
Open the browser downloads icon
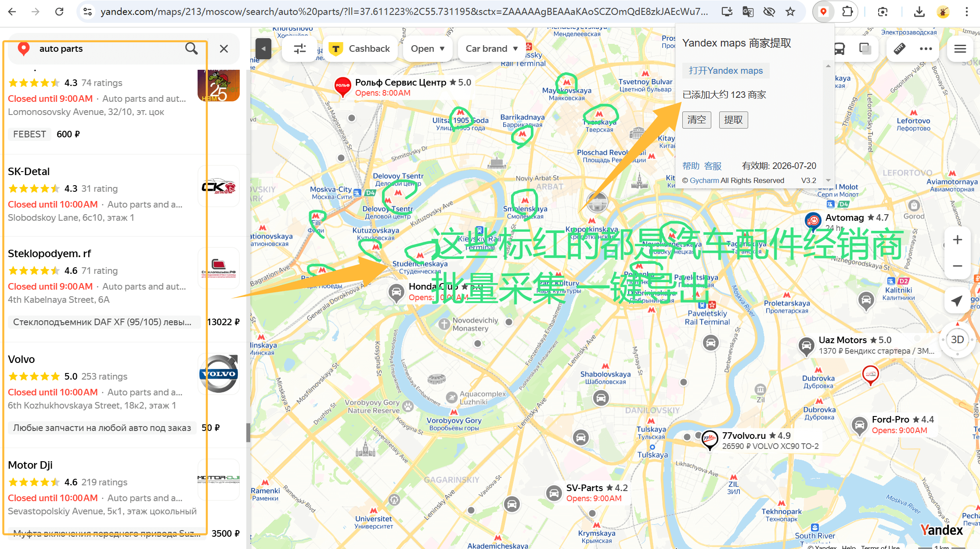pos(919,12)
